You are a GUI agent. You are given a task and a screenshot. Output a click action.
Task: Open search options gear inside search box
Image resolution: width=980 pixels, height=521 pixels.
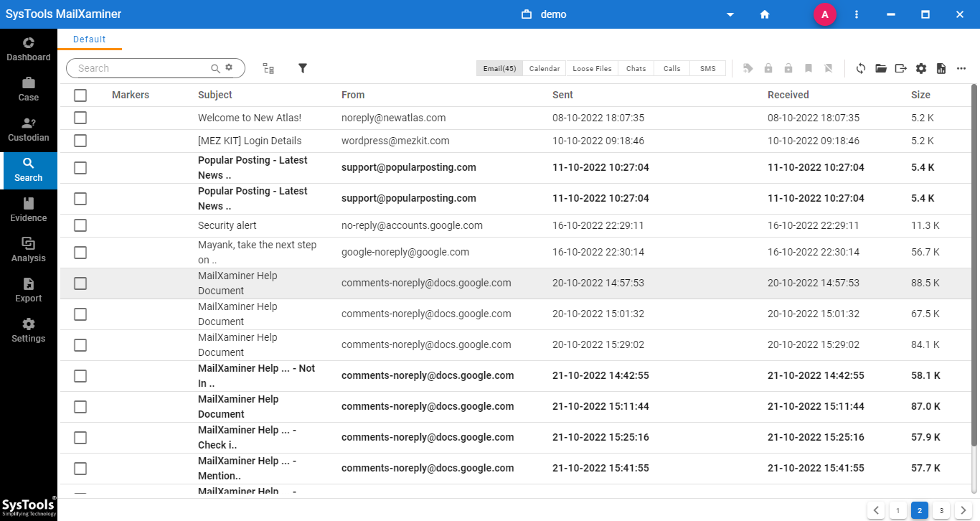[229, 67]
